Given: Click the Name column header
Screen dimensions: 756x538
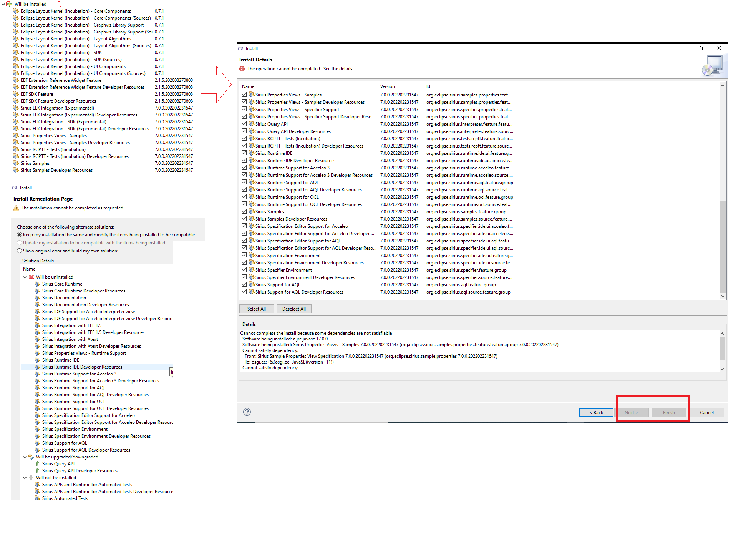Looking at the screenshot, I should (308, 86).
